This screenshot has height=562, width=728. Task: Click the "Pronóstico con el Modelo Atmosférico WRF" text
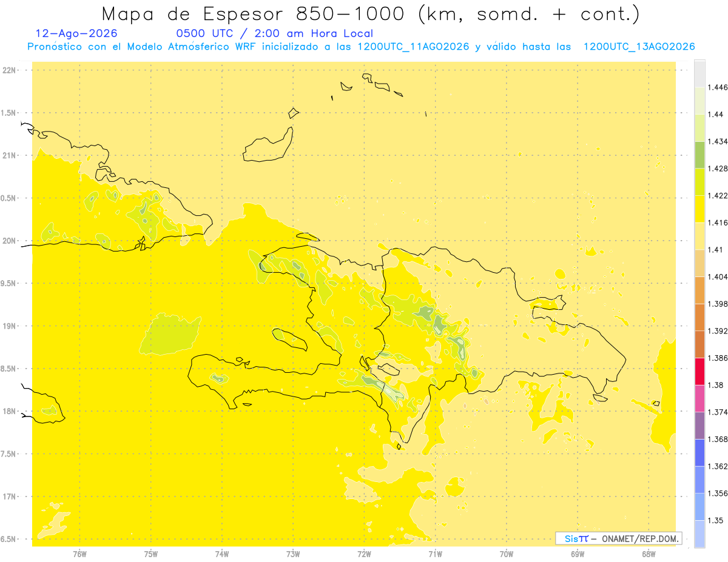tap(143, 47)
